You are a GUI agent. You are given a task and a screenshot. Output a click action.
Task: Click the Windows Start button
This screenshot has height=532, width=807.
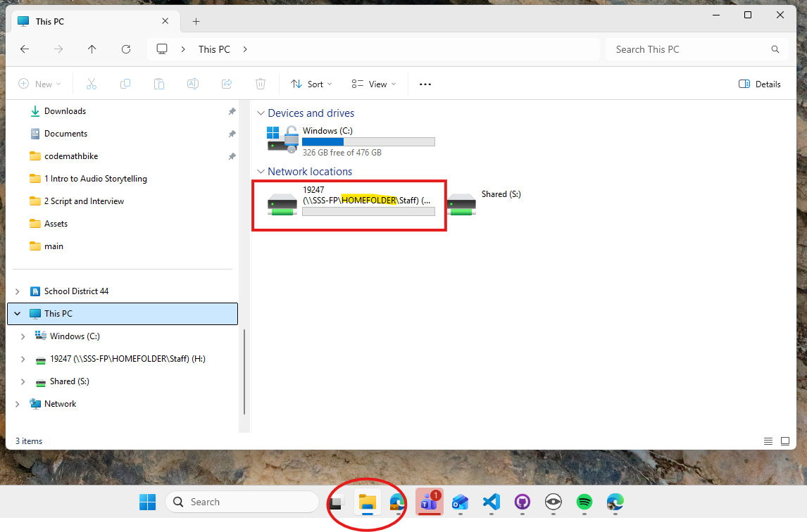(147, 502)
